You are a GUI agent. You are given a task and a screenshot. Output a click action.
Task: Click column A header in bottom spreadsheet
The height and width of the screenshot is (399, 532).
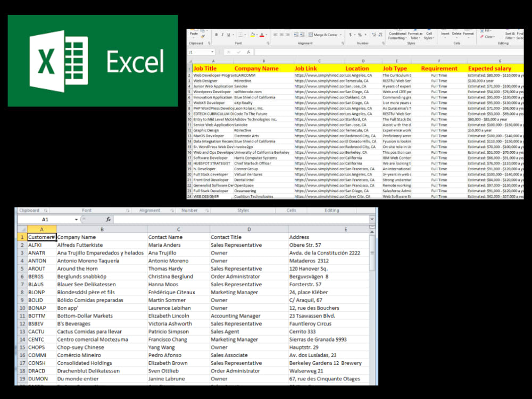(41, 229)
